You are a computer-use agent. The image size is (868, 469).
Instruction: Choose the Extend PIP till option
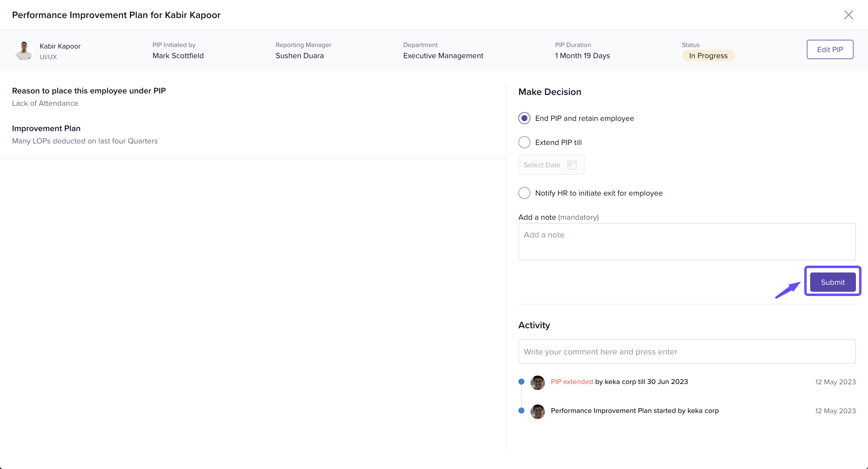pyautogui.click(x=524, y=143)
